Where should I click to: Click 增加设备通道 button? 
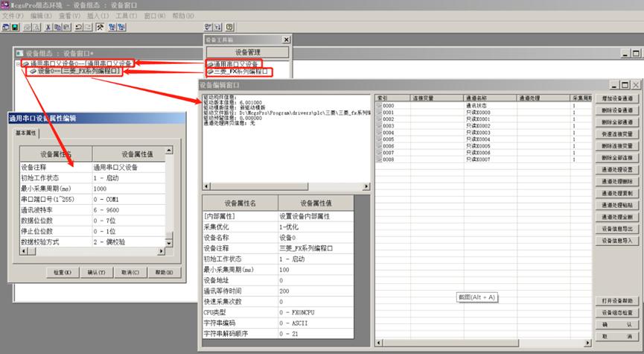pyautogui.click(x=616, y=98)
